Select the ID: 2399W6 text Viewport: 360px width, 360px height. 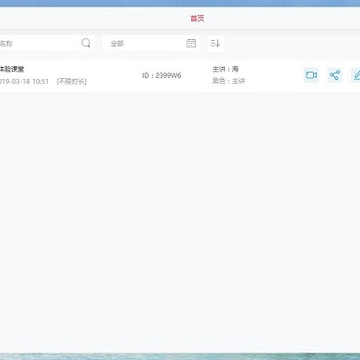(x=162, y=76)
